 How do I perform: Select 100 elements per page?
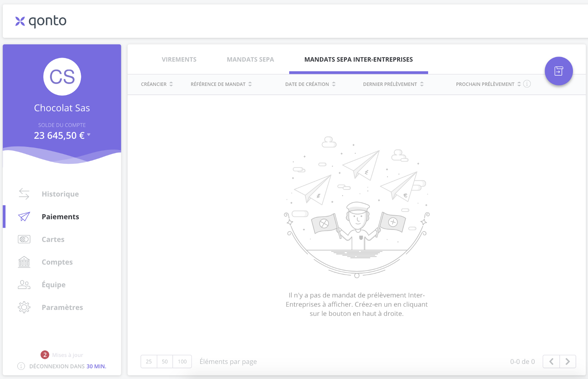pos(182,361)
